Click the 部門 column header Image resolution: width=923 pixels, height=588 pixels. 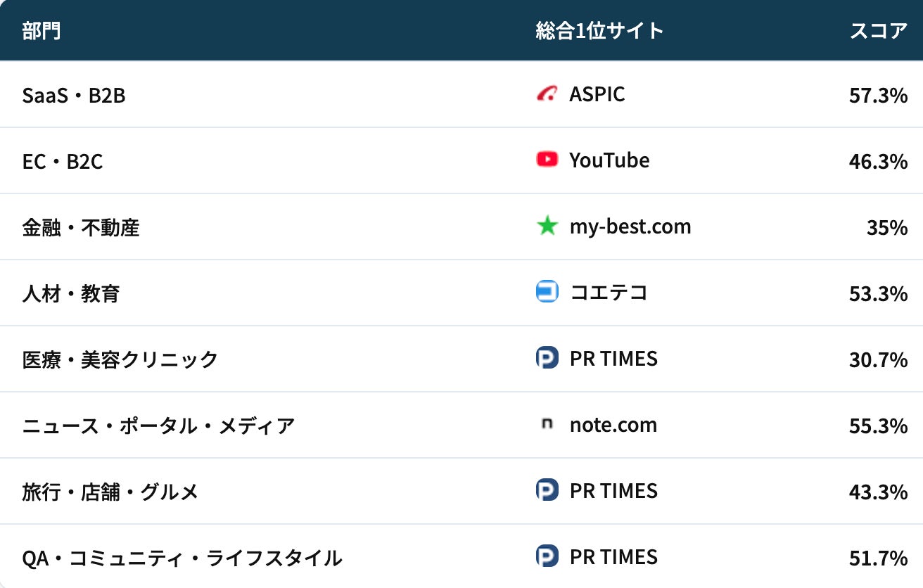42,31
